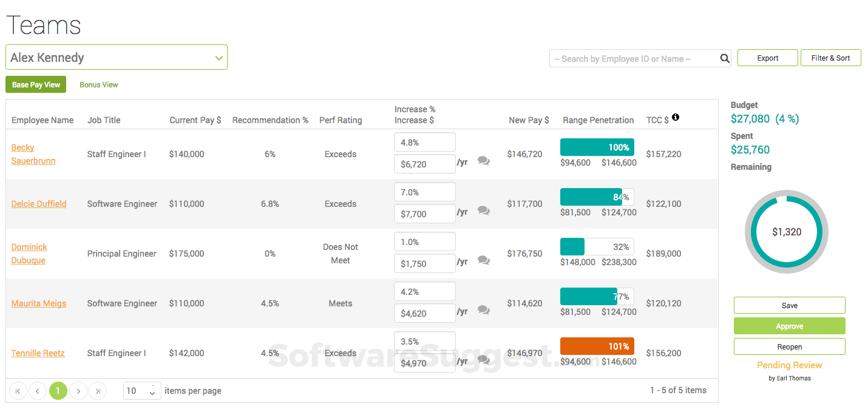Viewport: 868px width, 415px height.
Task: Open comment icon on Tennille Reetz's row
Action: (x=483, y=359)
